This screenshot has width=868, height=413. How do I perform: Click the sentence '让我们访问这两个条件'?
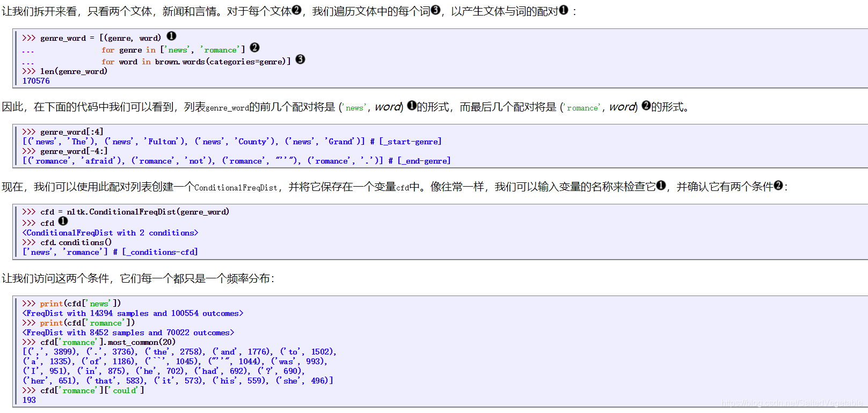click(x=55, y=278)
